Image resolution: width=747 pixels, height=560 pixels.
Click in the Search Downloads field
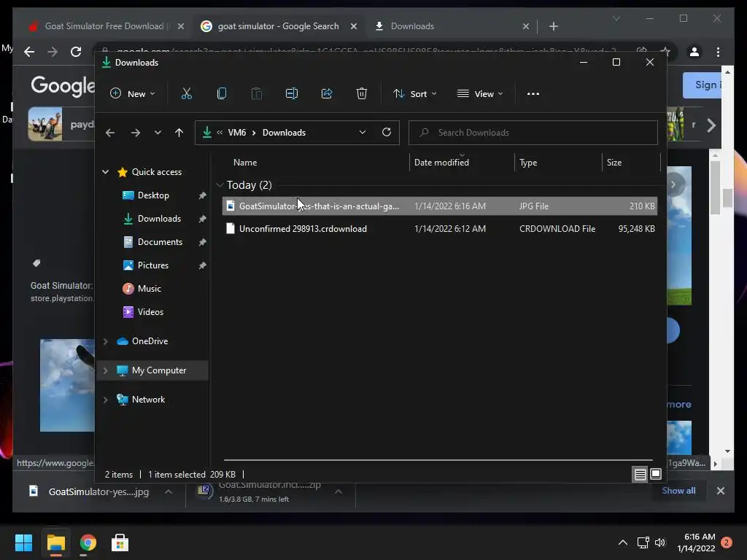(533, 133)
